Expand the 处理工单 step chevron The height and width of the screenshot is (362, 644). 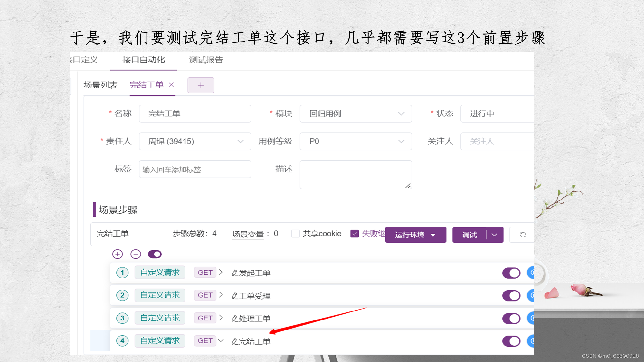221,318
